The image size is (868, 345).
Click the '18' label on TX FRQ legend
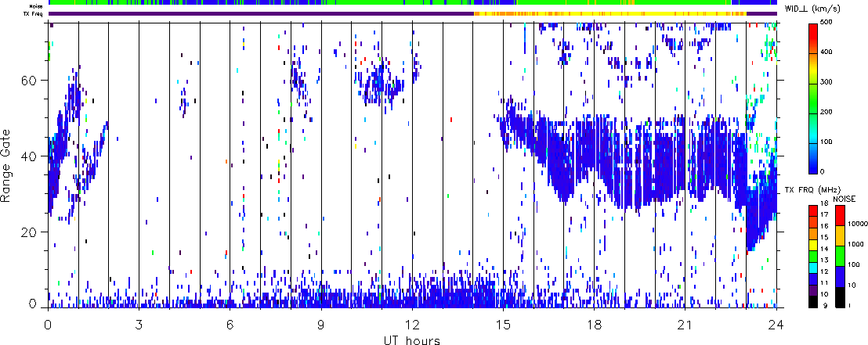(x=824, y=203)
